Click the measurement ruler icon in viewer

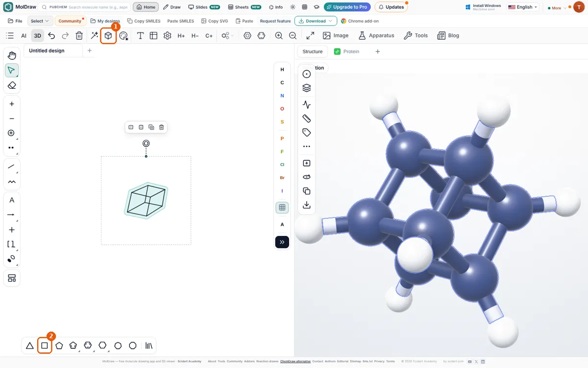307,118
